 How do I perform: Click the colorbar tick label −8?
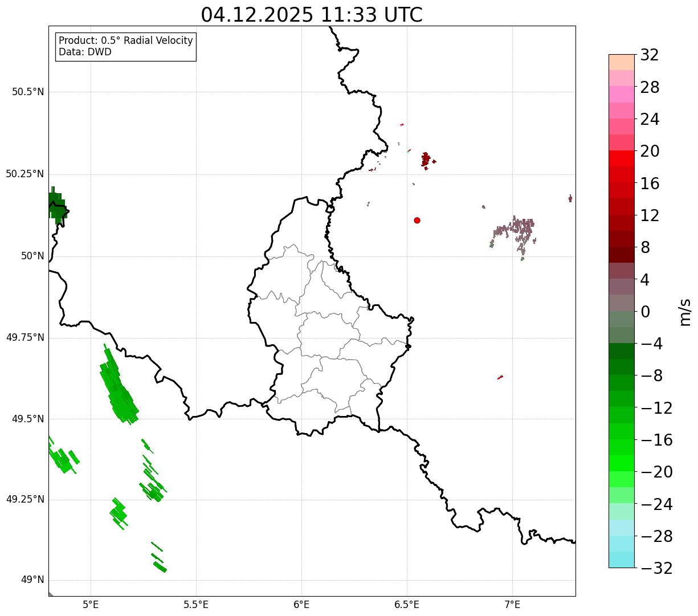(651, 376)
